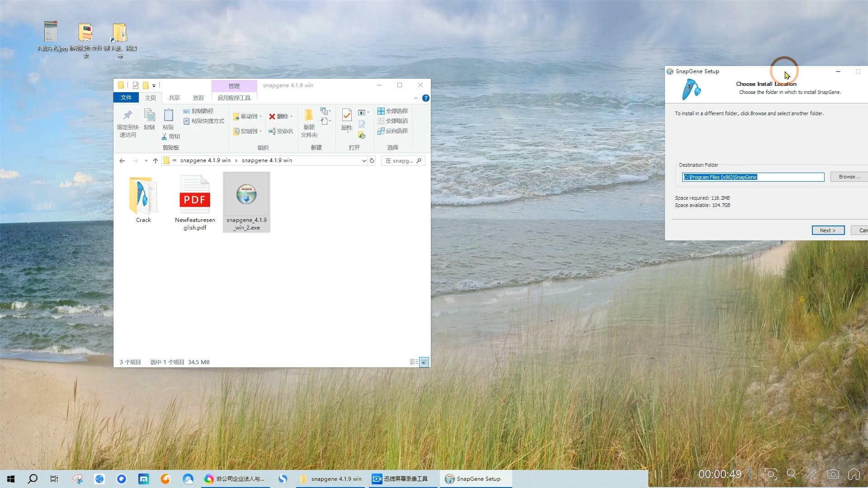The height and width of the screenshot is (488, 868).
Task: Click the quick access Properties checkmark icon
Action: pos(135,85)
